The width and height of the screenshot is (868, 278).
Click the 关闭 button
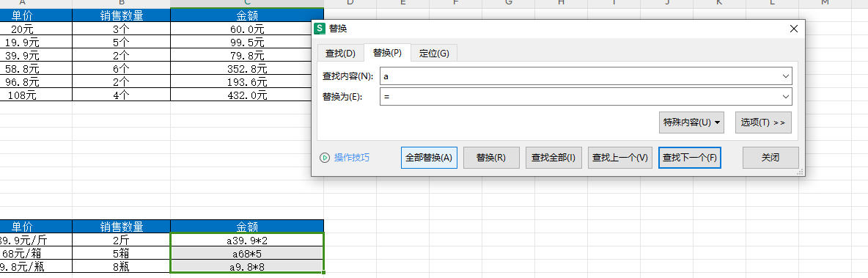click(770, 157)
